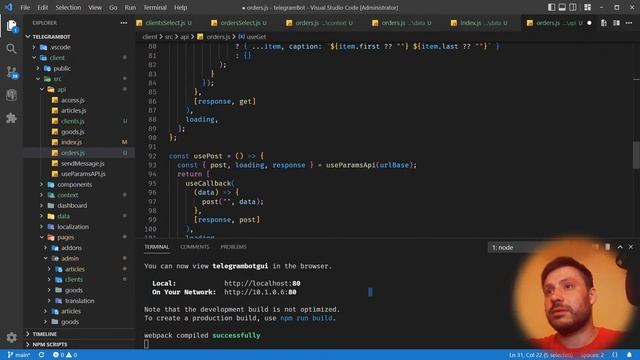
Task: Open the Customize Layout icon
Action: pyautogui.click(x=587, y=7)
